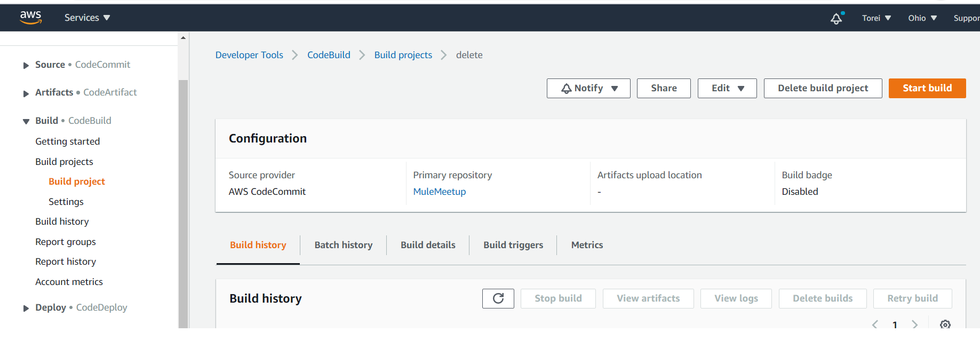Switch to the Build triggers tab
The height and width of the screenshot is (364, 980).
(513, 245)
